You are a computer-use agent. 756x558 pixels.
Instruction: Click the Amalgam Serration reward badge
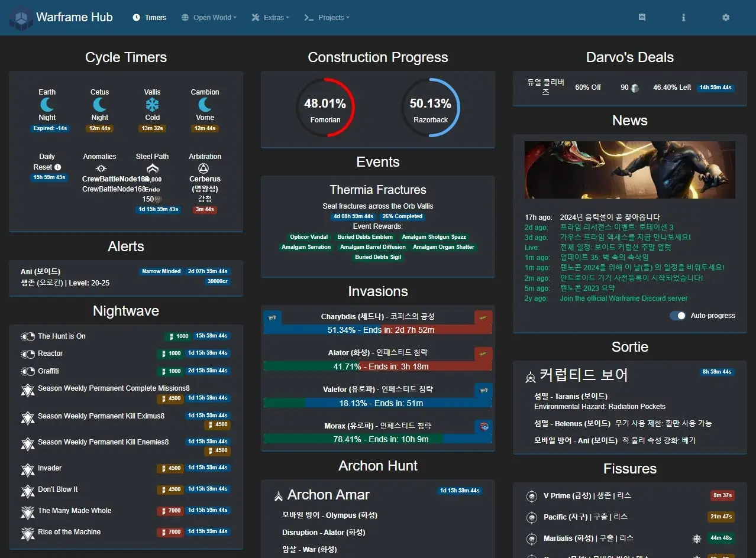[x=306, y=247]
